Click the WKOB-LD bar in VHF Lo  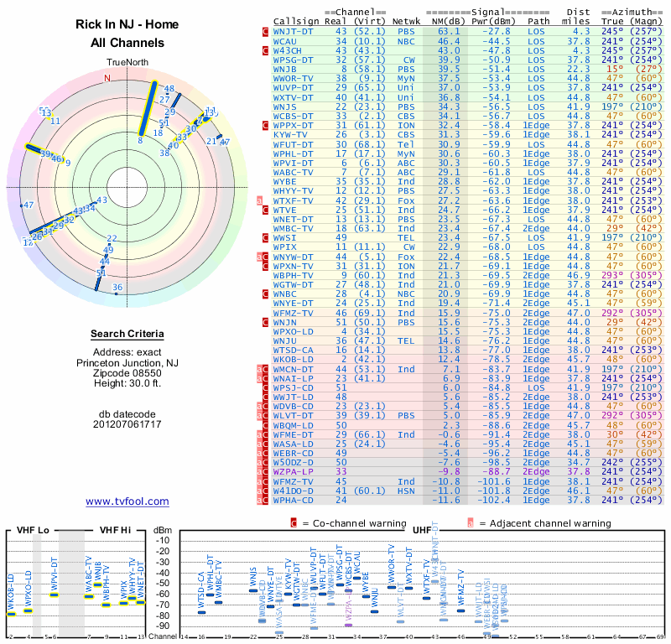[x=11, y=615]
